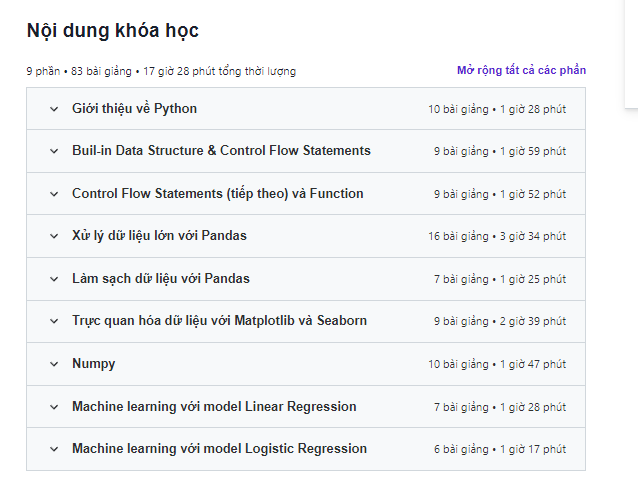The width and height of the screenshot is (638, 488).
Task: Click the arrow icon beside Làm sạch dữ liệu với Pandas
Action: pyautogui.click(x=54, y=279)
